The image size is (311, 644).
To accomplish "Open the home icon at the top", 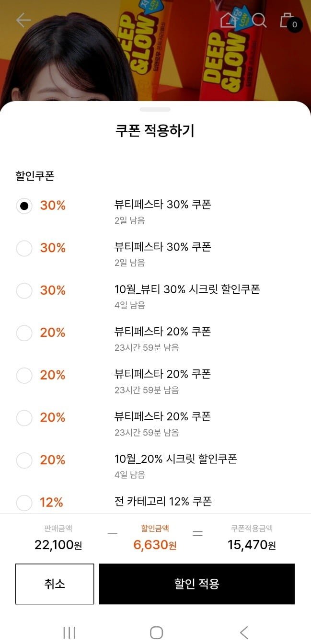I will [x=228, y=20].
